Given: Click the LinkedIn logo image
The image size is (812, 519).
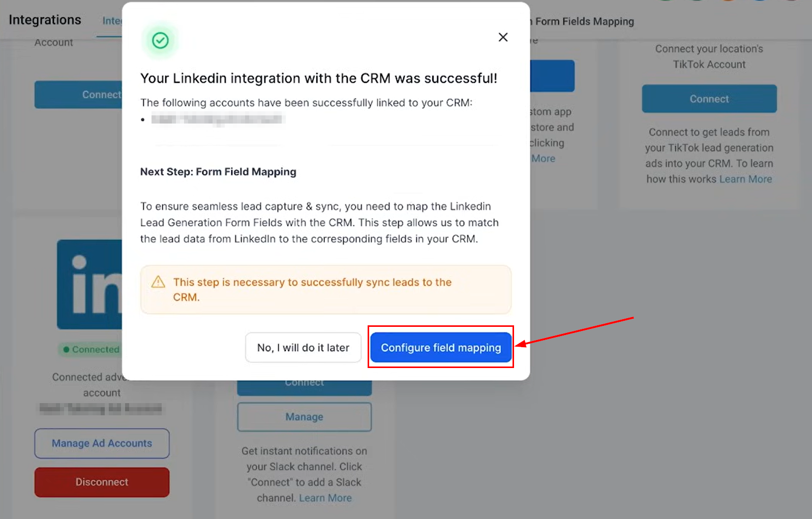Looking at the screenshot, I should 89,285.
